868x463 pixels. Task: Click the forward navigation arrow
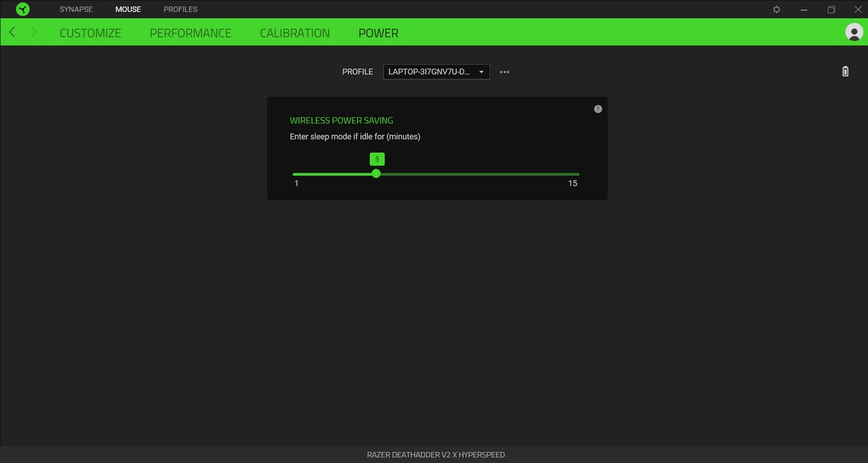33,32
